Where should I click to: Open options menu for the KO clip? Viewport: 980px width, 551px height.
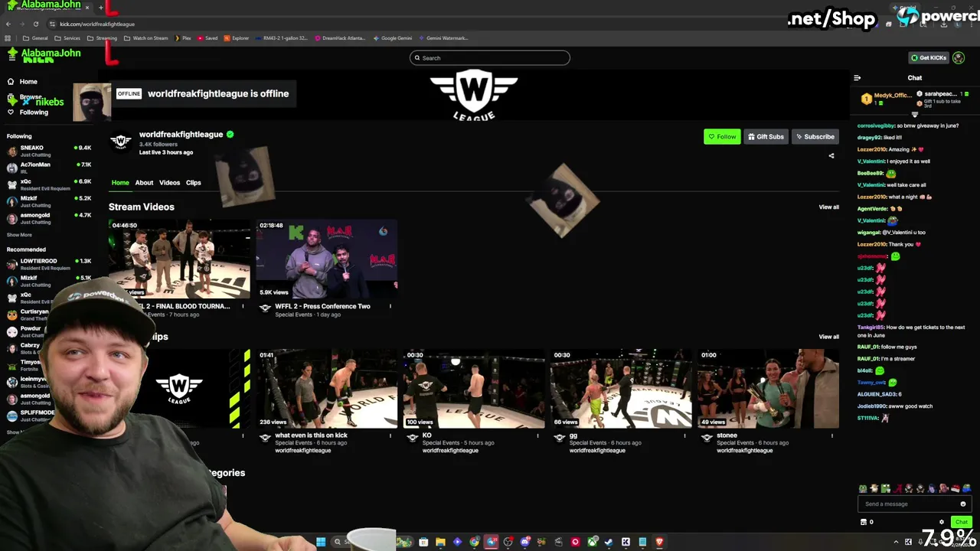(537, 435)
